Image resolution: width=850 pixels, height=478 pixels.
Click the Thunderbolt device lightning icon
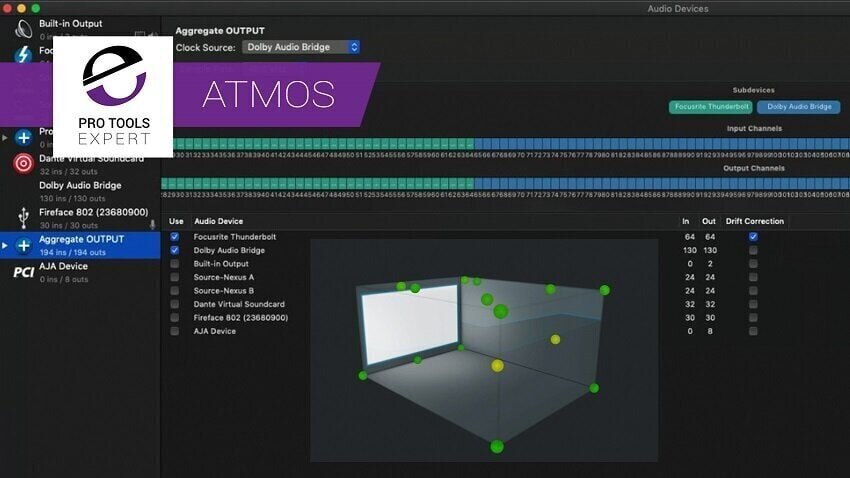23,54
